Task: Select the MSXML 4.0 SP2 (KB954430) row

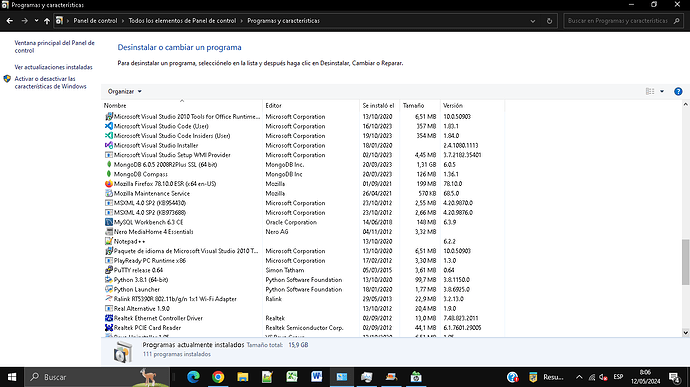Action: 304,203
